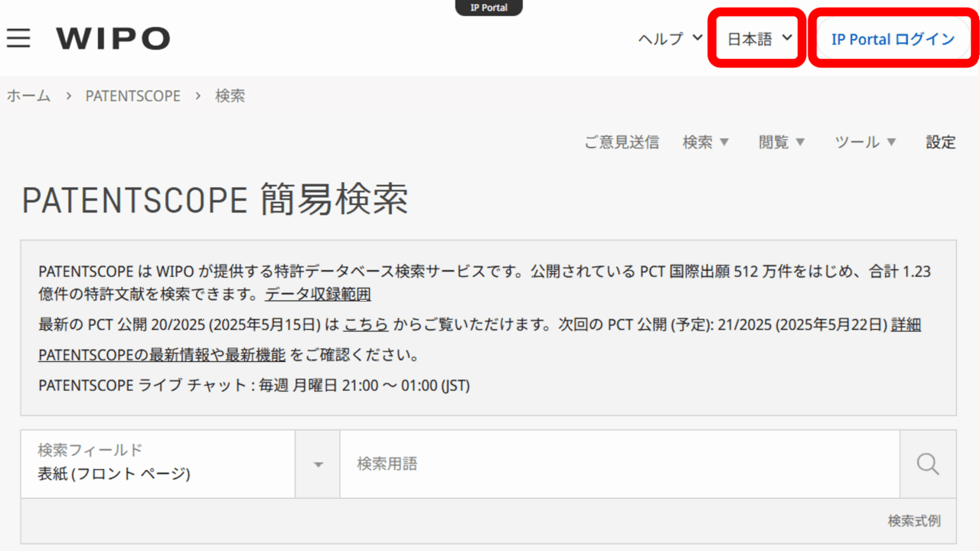This screenshot has height=551, width=980.
Task: Click the IP Portal ログイン button
Action: [893, 38]
